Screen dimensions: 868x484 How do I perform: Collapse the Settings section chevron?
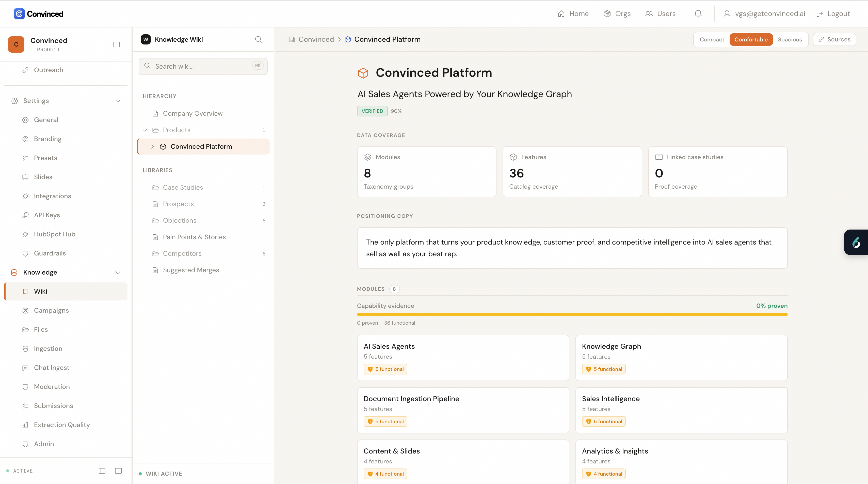pos(118,101)
